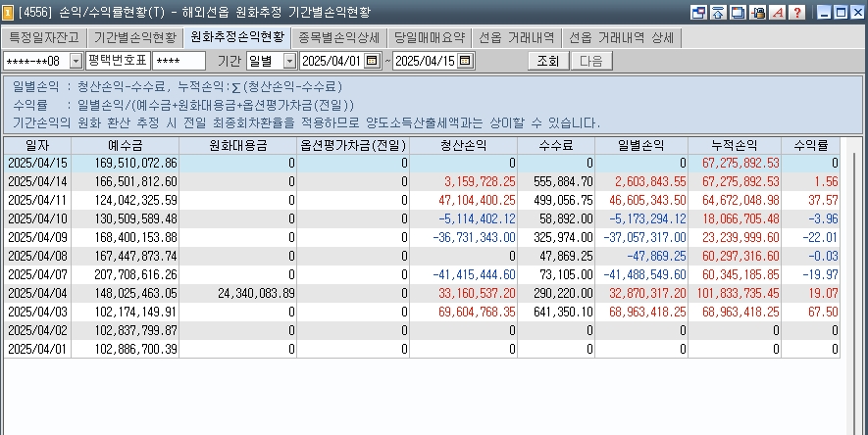868x435 pixels.
Task: Click the 수수료 column header
Action: click(556, 146)
